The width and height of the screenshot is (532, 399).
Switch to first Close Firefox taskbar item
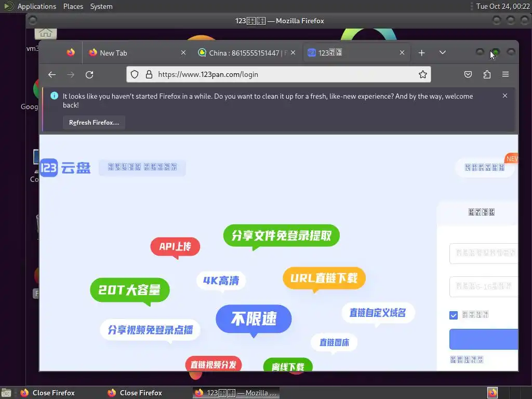click(x=48, y=393)
